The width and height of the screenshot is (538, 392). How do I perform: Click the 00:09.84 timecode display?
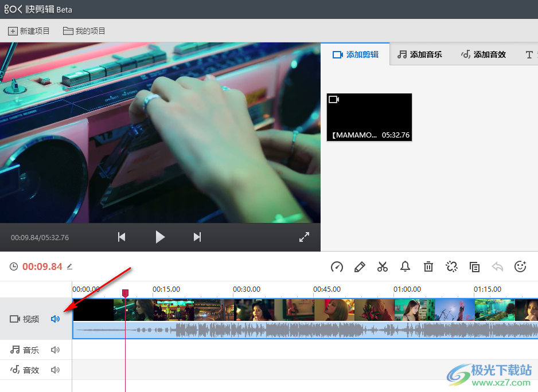pyautogui.click(x=42, y=267)
